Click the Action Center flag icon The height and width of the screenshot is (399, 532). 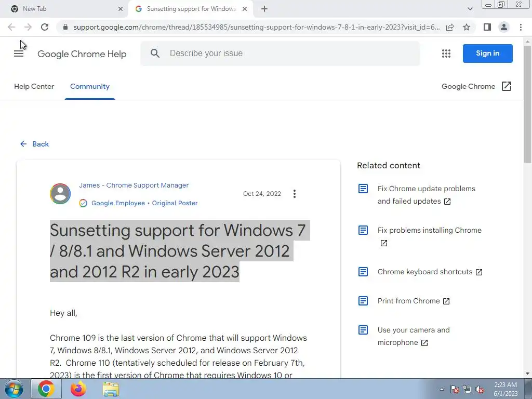click(455, 390)
